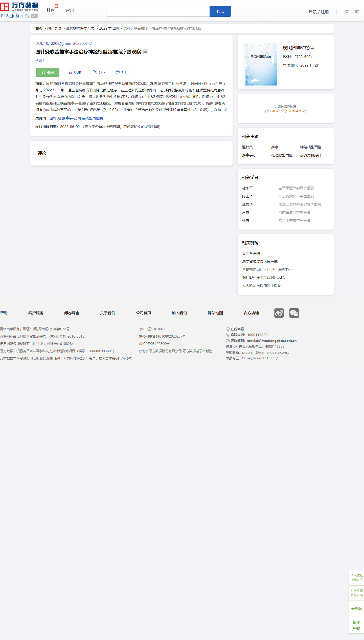Switch to simplified Chinese 简
364x640 pixels.
pyautogui.click(x=347, y=12)
